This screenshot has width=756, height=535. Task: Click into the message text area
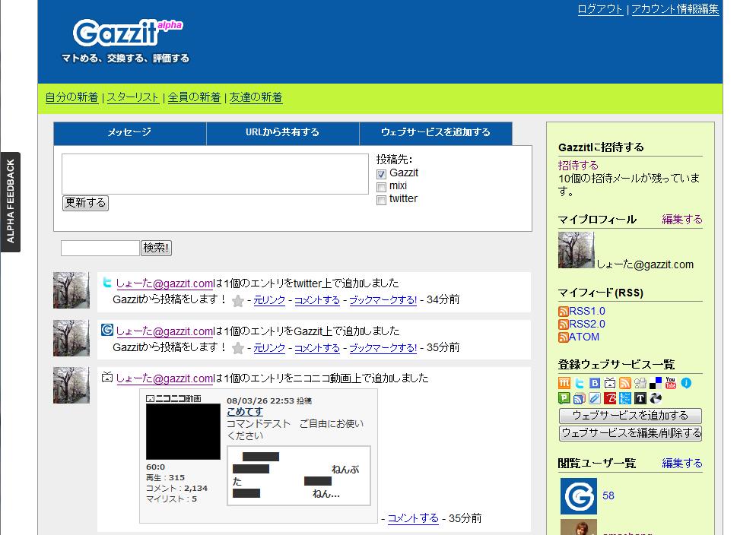coord(214,173)
